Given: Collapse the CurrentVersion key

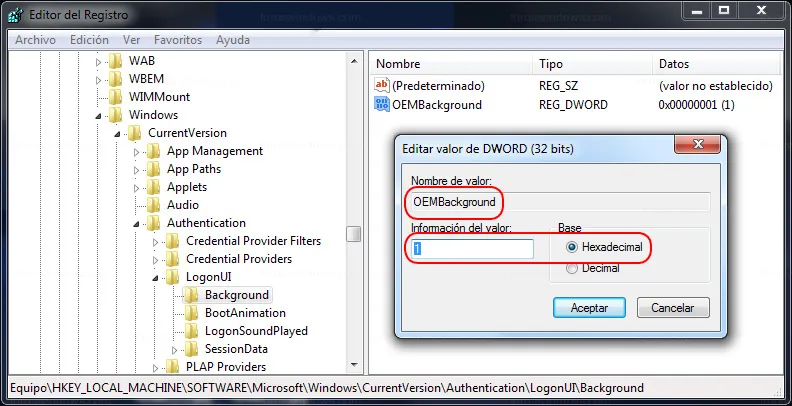Looking at the screenshot, I should click(x=117, y=134).
